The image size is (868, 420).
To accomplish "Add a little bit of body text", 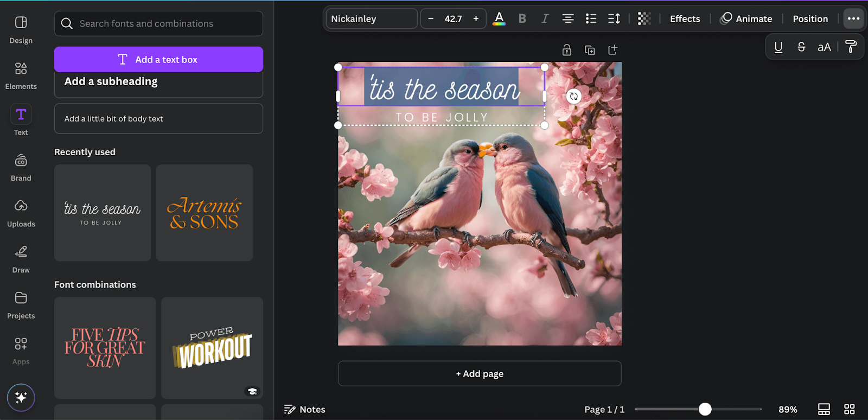I will [158, 118].
